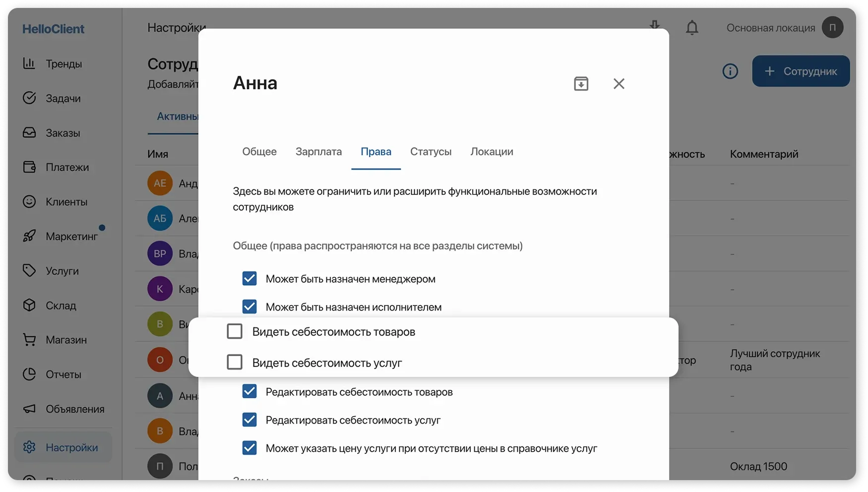Image resolution: width=868 pixels, height=492 pixels.
Task: Enable Видеть себестоимость товаров checkbox
Action: [235, 331]
